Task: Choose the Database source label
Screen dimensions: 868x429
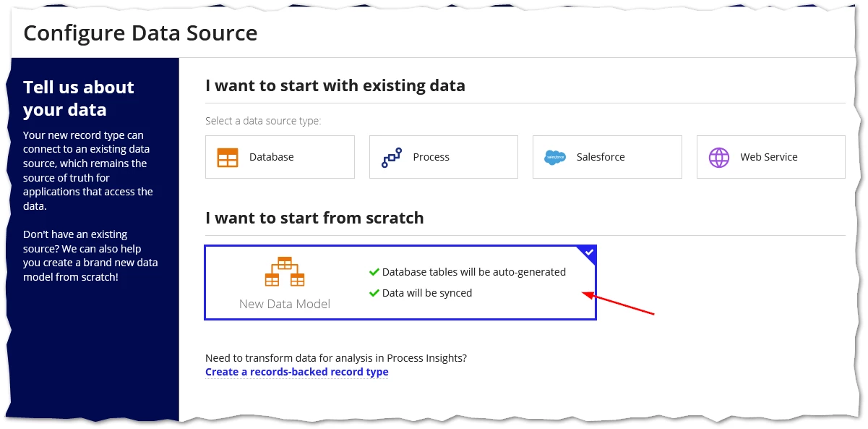Action: click(272, 157)
